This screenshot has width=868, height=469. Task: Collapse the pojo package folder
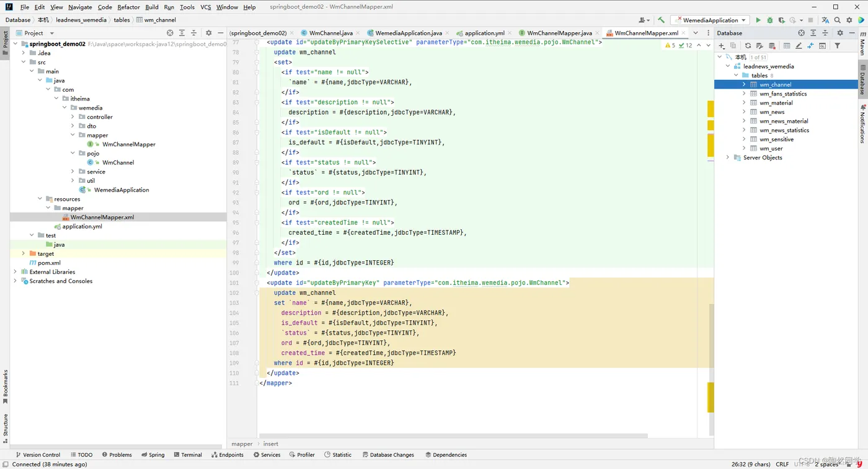[73, 153]
